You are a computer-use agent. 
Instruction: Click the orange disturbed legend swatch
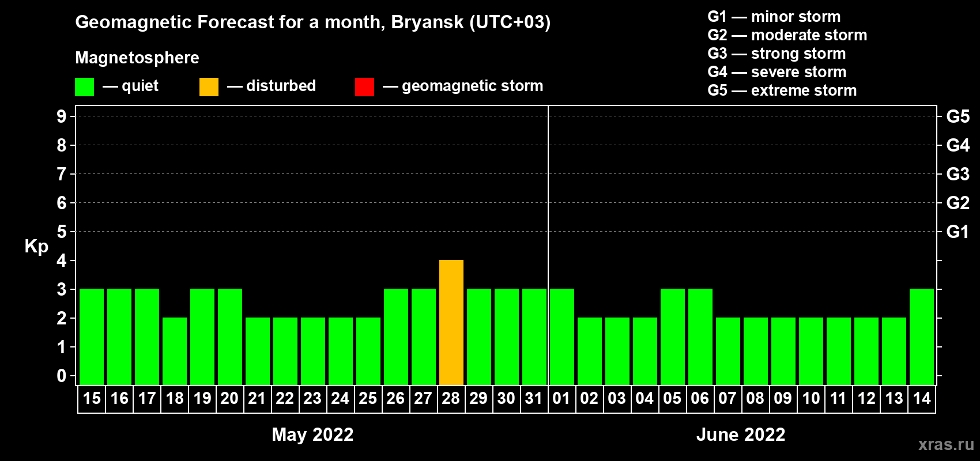pos(209,87)
